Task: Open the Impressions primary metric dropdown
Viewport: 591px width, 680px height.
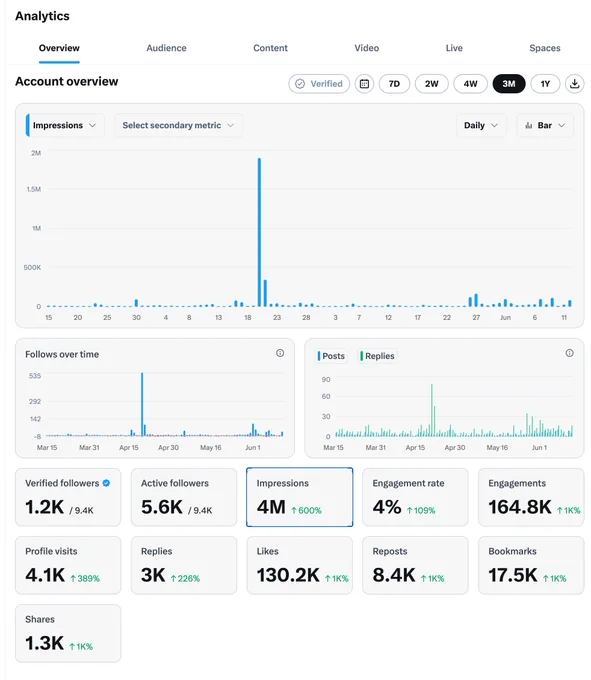Action: point(65,125)
